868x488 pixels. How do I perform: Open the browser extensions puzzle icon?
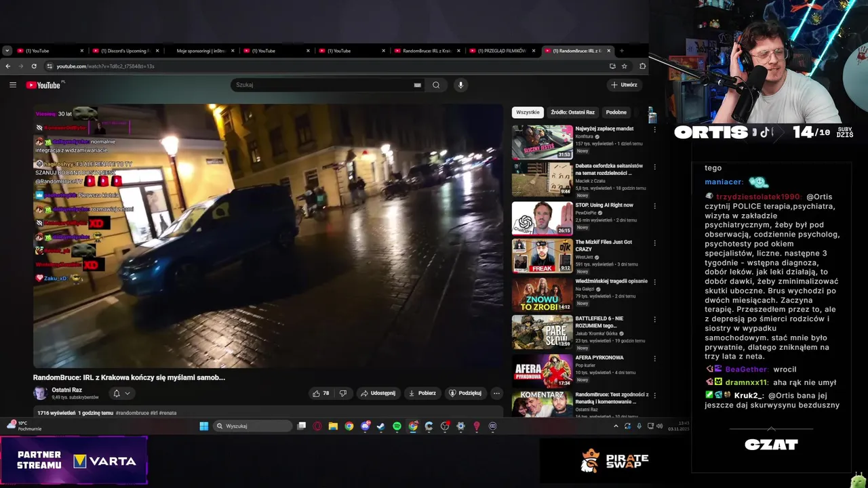[x=642, y=66]
